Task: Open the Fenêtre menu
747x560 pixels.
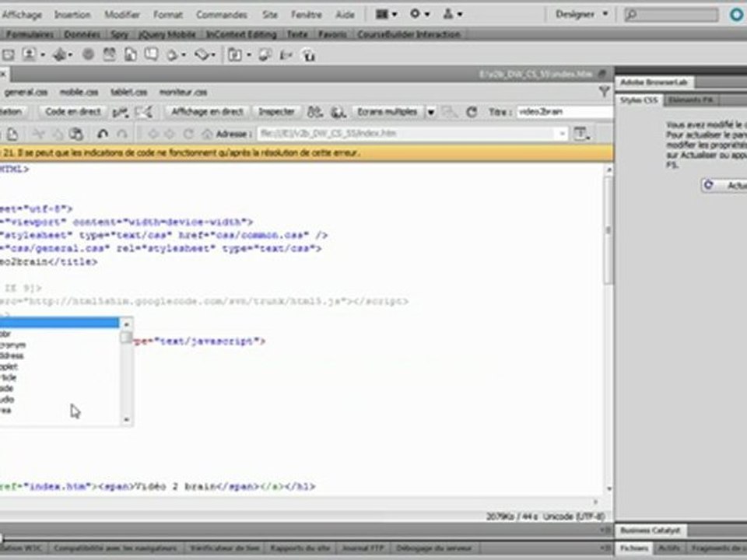Action: (x=307, y=15)
